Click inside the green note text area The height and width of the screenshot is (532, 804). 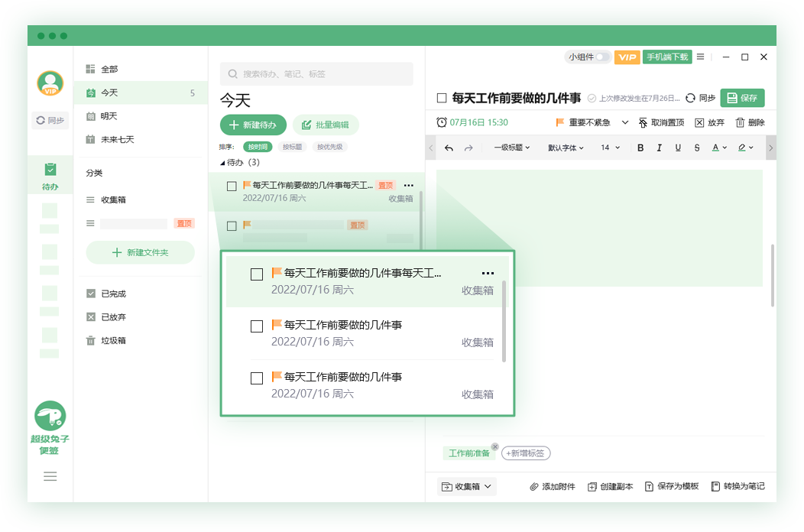[599, 228]
